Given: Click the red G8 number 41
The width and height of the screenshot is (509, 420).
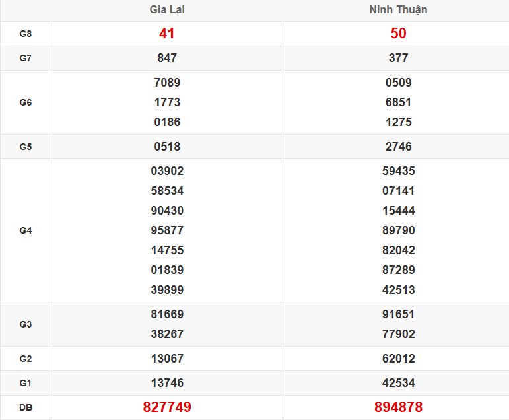Looking at the screenshot, I should point(167,34).
